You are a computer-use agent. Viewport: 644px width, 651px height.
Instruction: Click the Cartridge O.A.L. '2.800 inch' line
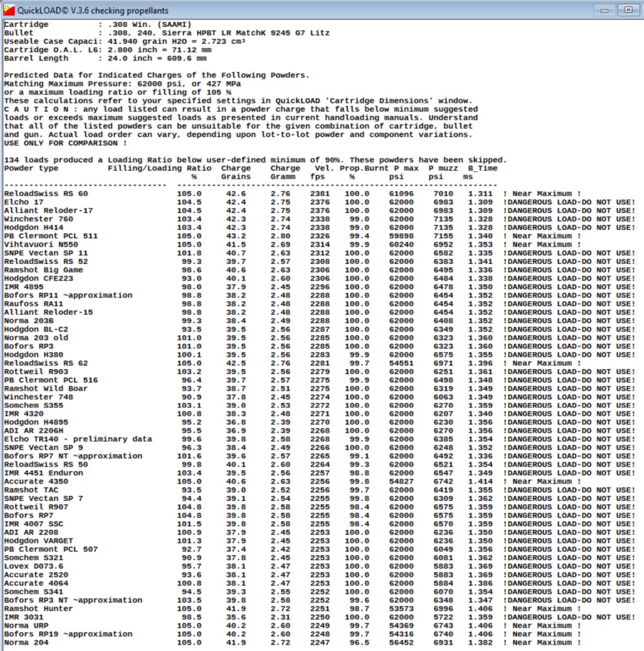pyautogui.click(x=108, y=50)
